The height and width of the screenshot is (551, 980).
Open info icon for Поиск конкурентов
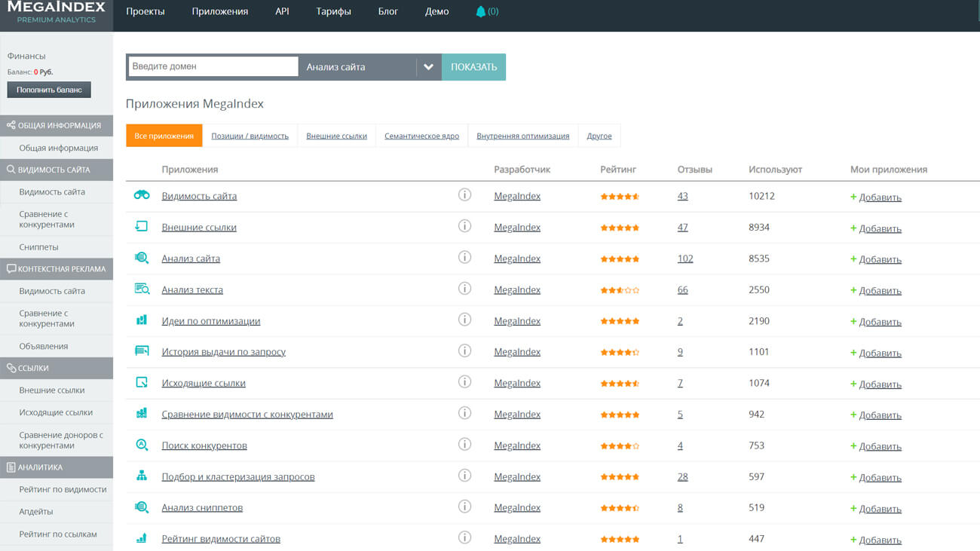pyautogui.click(x=464, y=445)
